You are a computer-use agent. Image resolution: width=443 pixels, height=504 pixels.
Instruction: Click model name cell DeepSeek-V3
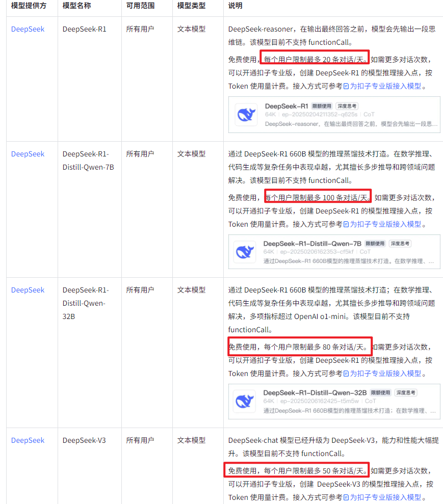click(x=84, y=440)
